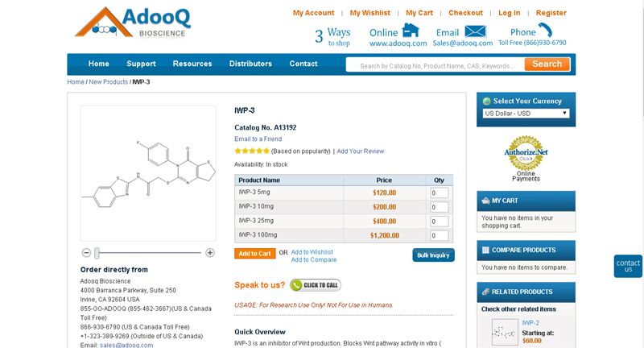Click the image zoom slider handle
Viewport: 644px width, 348px height.
click(x=97, y=253)
